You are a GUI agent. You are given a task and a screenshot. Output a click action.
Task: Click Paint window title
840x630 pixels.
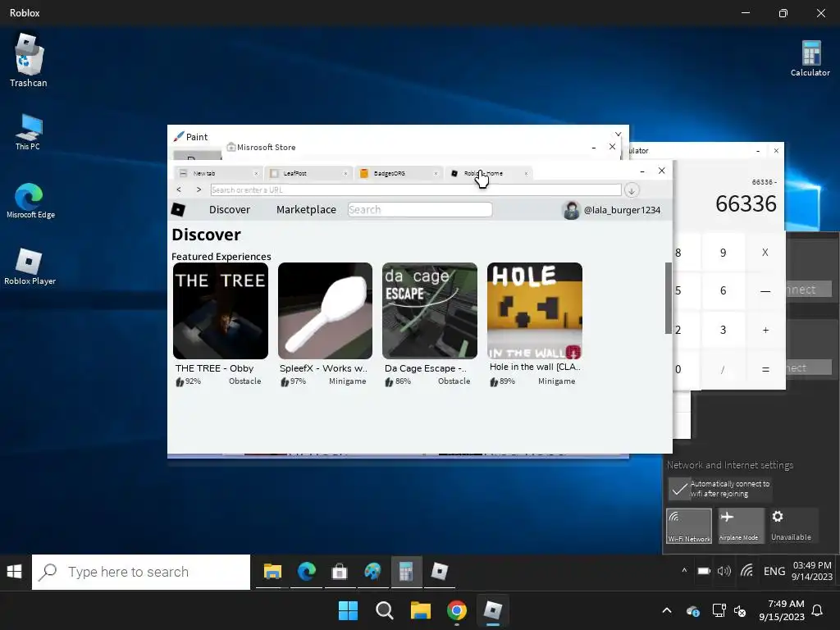coord(197,137)
